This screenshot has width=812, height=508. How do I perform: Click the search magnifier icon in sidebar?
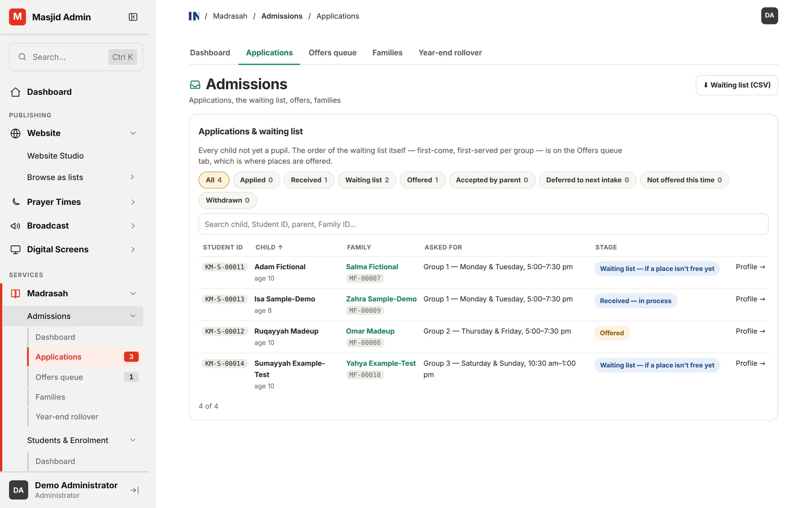click(22, 57)
